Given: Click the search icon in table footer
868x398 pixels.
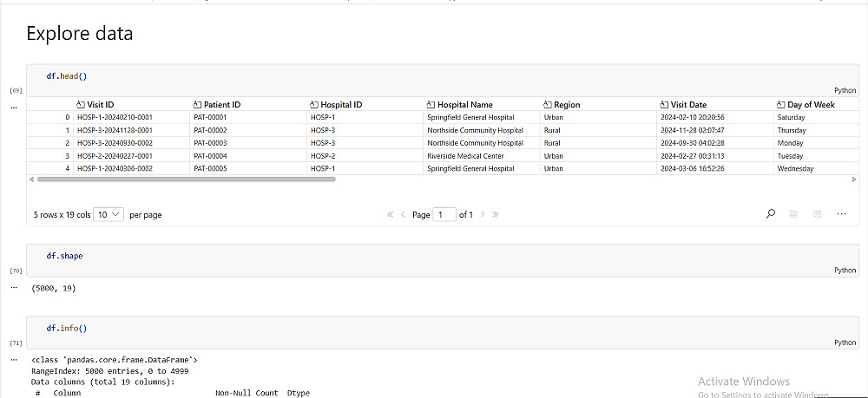Looking at the screenshot, I should pos(771,214).
